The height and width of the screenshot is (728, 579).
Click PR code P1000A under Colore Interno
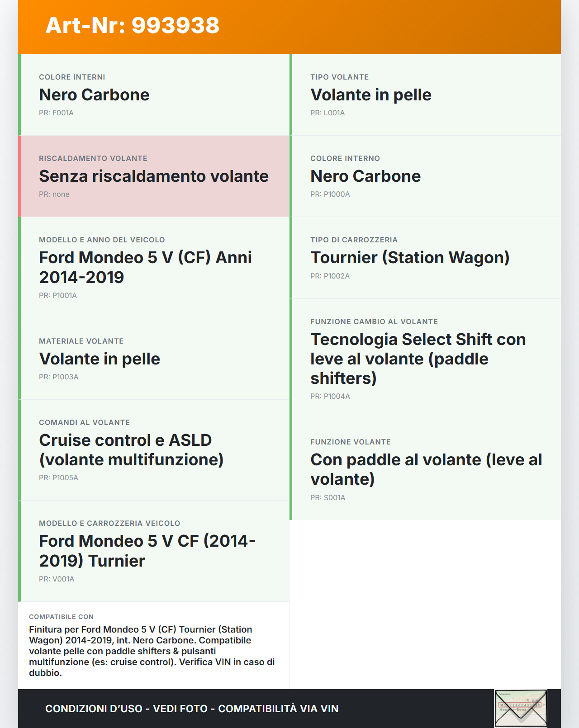point(330,194)
